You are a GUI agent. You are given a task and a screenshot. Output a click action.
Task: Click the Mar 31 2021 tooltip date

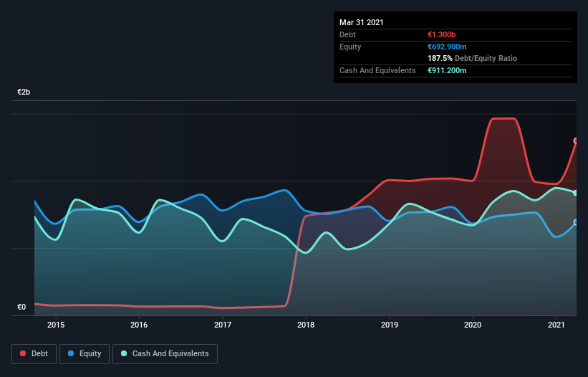[x=362, y=22]
